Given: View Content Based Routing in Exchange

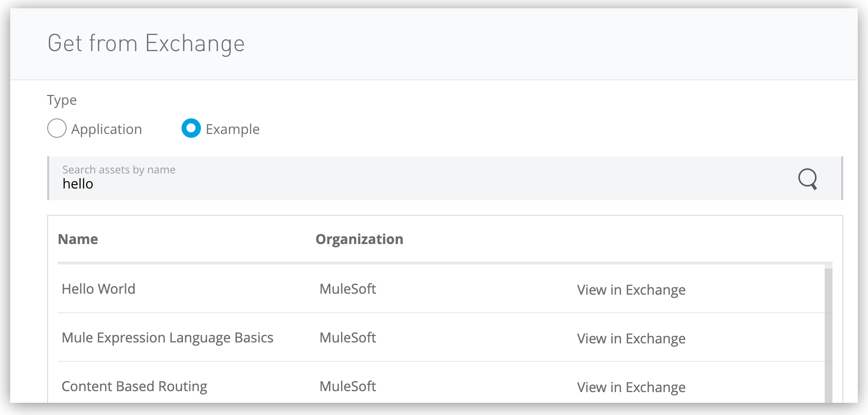Looking at the screenshot, I should click(631, 387).
